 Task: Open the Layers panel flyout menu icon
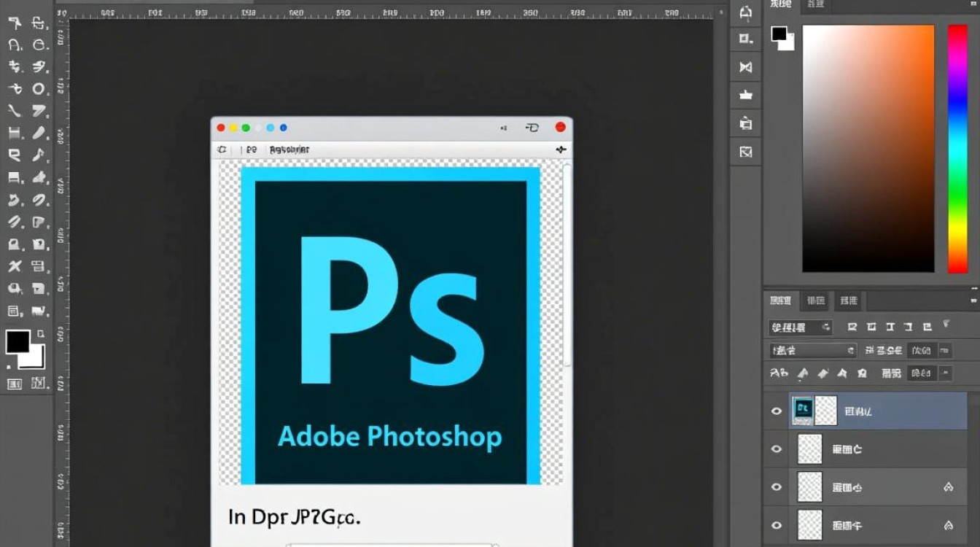pos(973,300)
